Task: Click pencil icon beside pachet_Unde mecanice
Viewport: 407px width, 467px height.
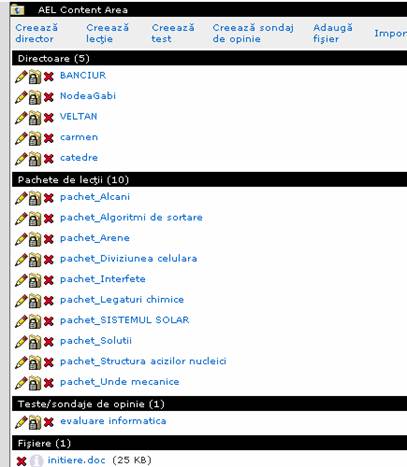Action: tap(21, 383)
